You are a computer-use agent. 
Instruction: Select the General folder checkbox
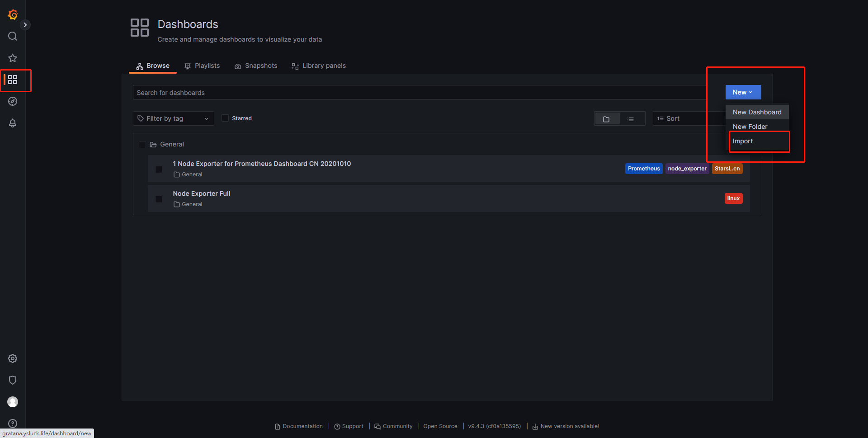142,145
